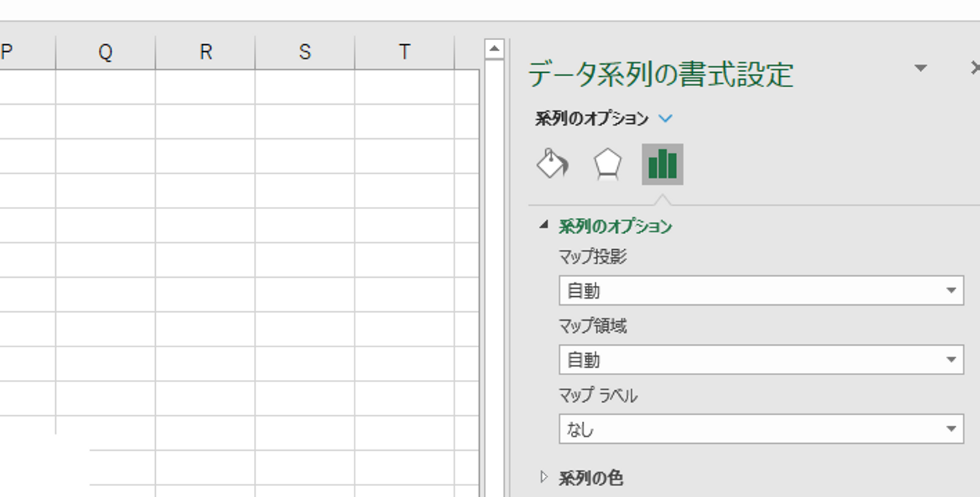Click the 系列の色 section heading
This screenshot has width=980, height=497.
coord(591,478)
